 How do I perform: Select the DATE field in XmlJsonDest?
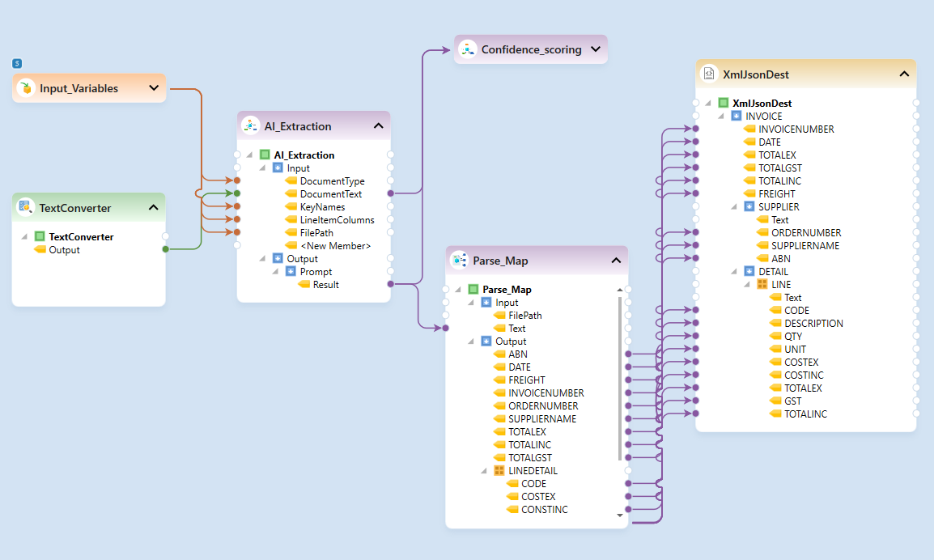[769, 142]
